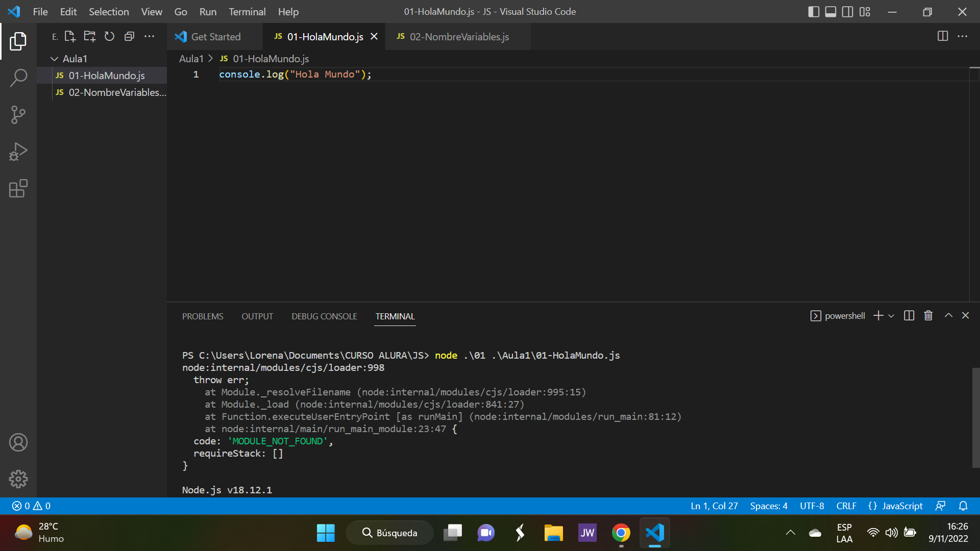The image size is (980, 551).
Task: Click Aula1 breadcrumb in editor
Action: pyautogui.click(x=191, y=59)
